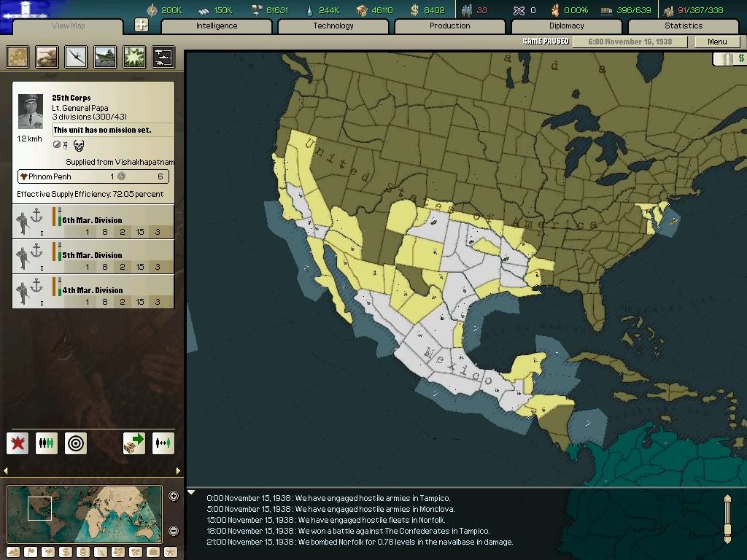Image resolution: width=747 pixels, height=560 pixels.
Task: Open the unit mission selection box
Action: coord(113,130)
